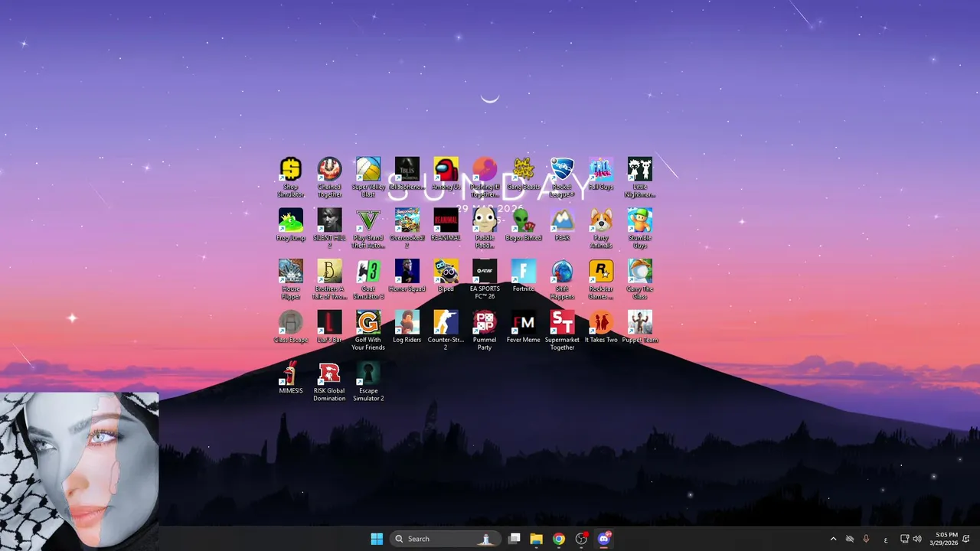980x551 pixels.
Task: Select the MIMESIS chicken icon
Action: coord(291,378)
